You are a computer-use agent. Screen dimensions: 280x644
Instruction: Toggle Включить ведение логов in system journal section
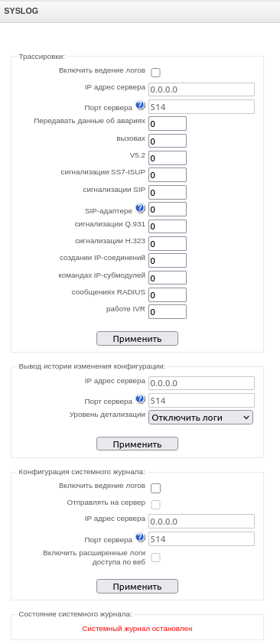tap(155, 488)
